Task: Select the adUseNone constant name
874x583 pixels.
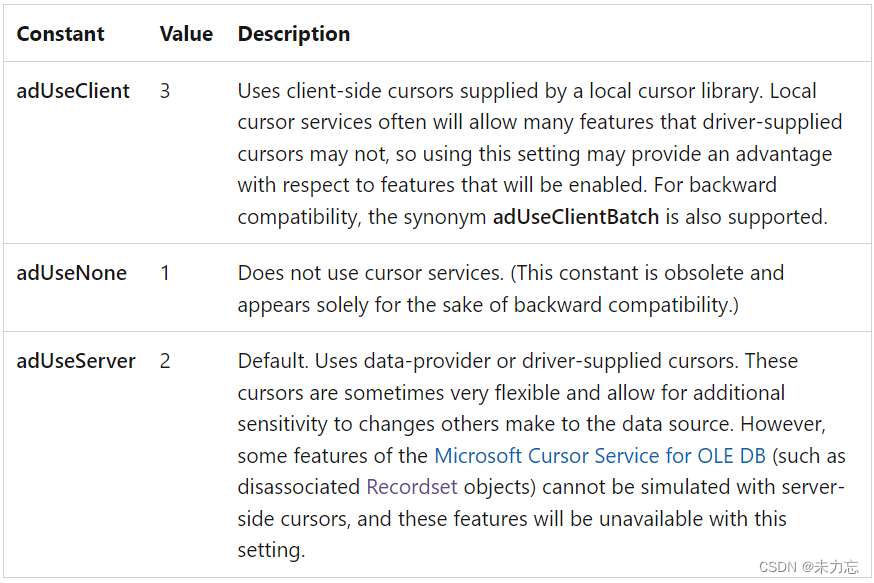Action: point(71,273)
